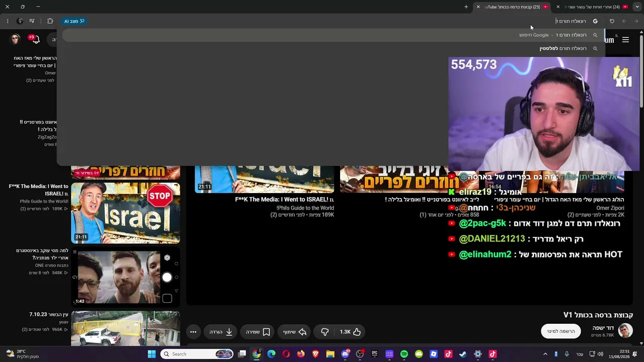This screenshot has width=644, height=362.
Task: Open the browser three-dot settings menu
Action: point(8,21)
